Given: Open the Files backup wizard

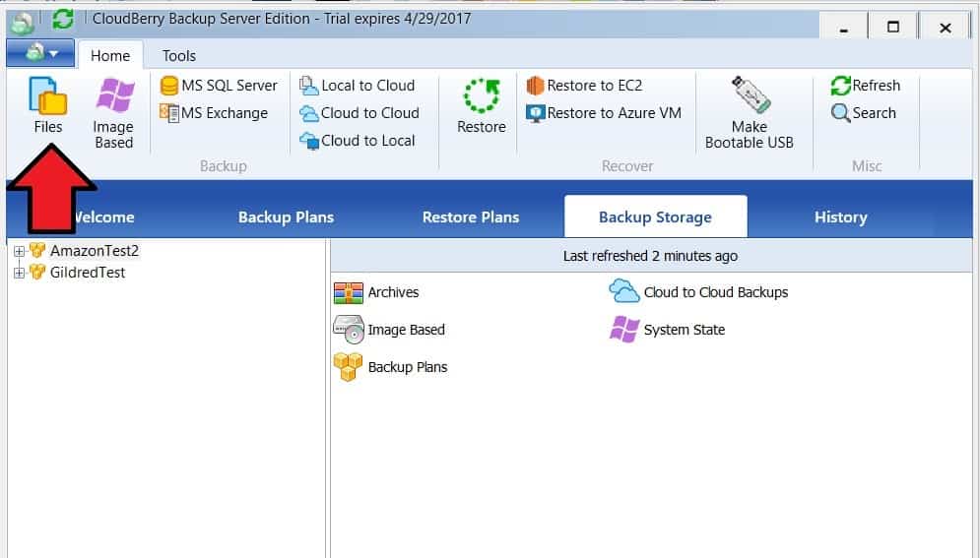Looking at the screenshot, I should tap(48, 105).
